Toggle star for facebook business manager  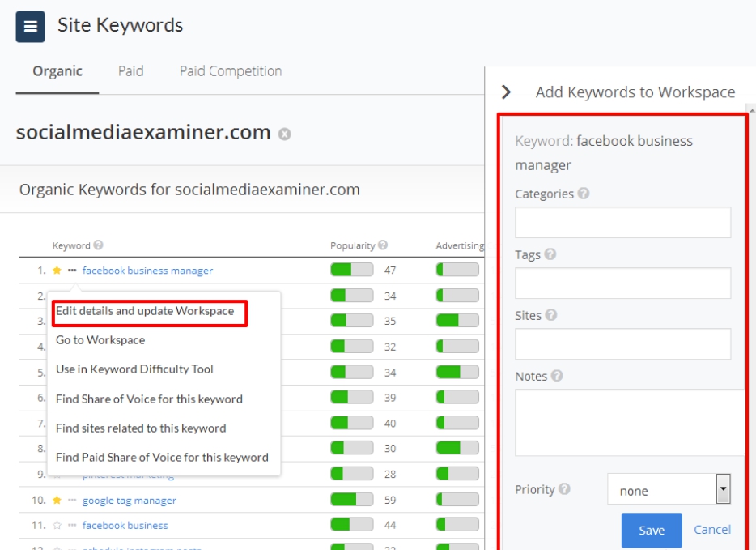pyautogui.click(x=57, y=271)
